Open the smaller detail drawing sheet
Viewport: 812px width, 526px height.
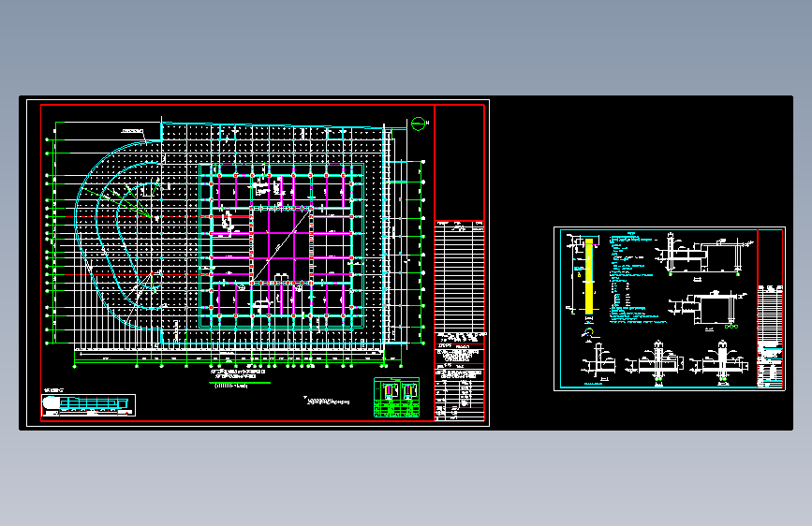[670, 309]
